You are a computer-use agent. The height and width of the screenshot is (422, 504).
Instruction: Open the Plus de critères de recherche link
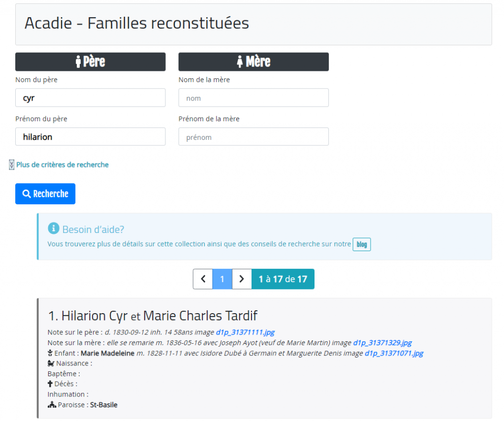[63, 165]
